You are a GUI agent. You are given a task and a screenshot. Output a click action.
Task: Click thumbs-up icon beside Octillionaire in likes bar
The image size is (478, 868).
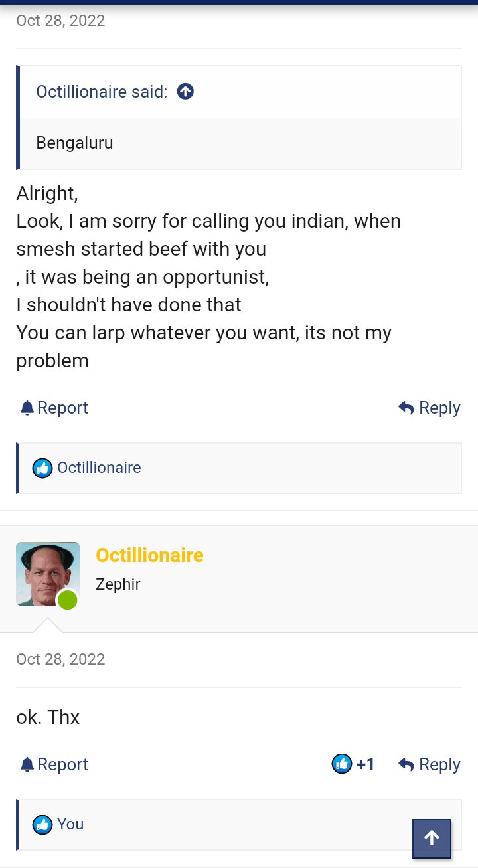(42, 468)
